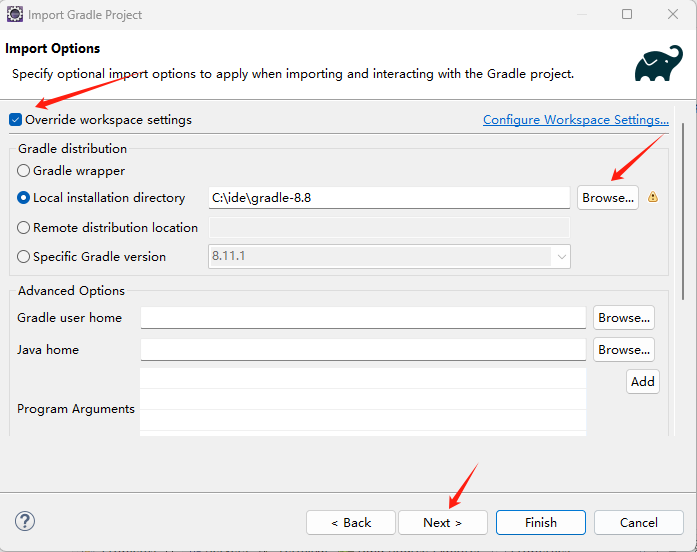This screenshot has height=552, width=697.
Task: Uncheck Override workspace settings checkbox
Action: click(16, 120)
